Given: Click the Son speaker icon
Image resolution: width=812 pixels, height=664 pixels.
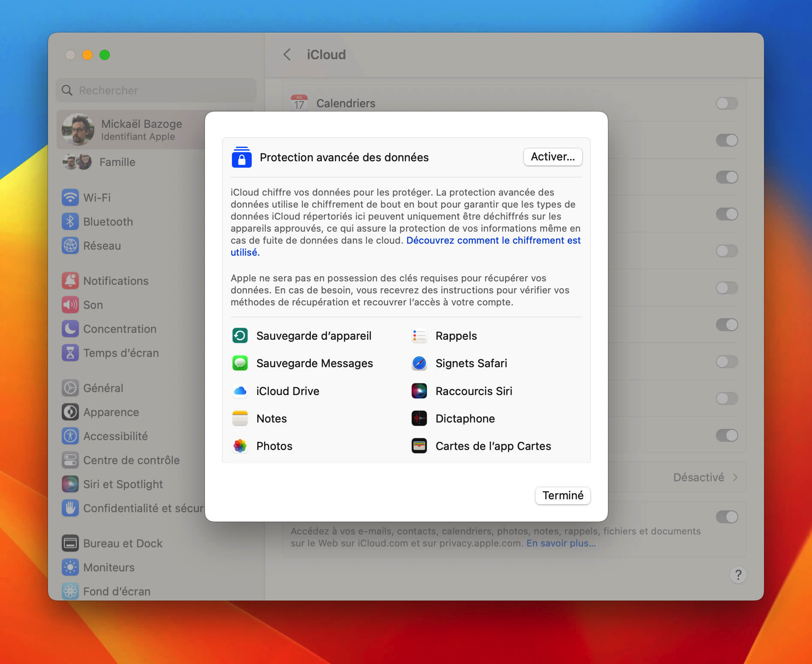Looking at the screenshot, I should (70, 305).
